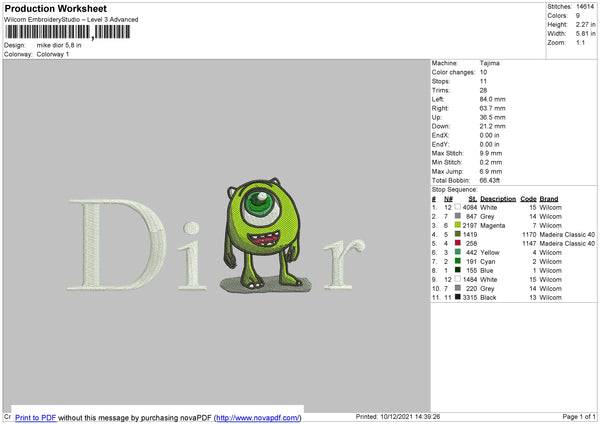Pick the white swatch beside 1484 stitches

click(458, 279)
